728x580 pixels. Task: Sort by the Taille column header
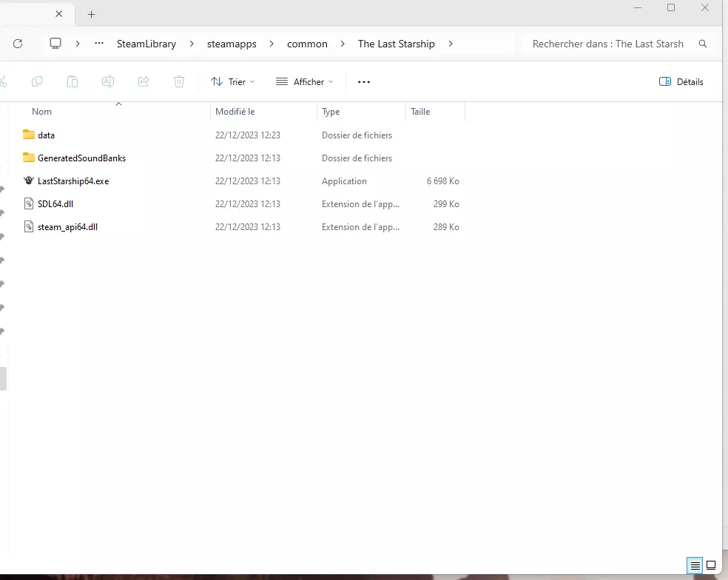420,112
